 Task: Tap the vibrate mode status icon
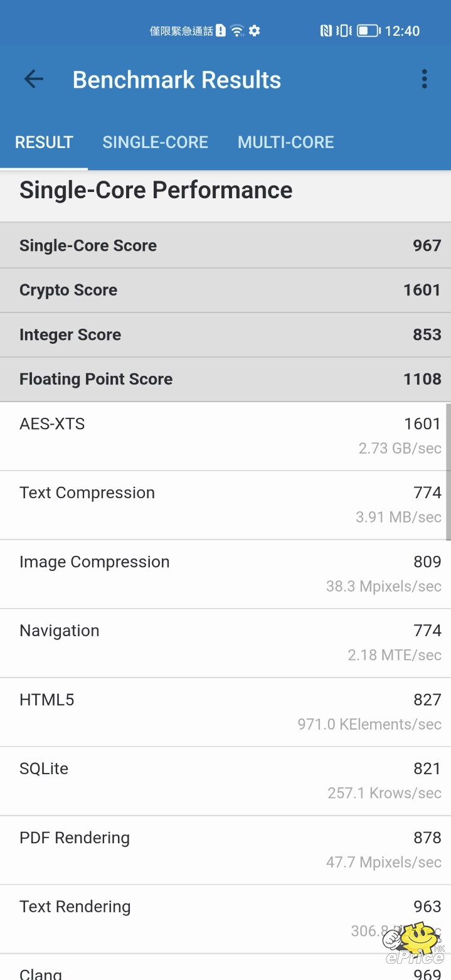point(344,31)
